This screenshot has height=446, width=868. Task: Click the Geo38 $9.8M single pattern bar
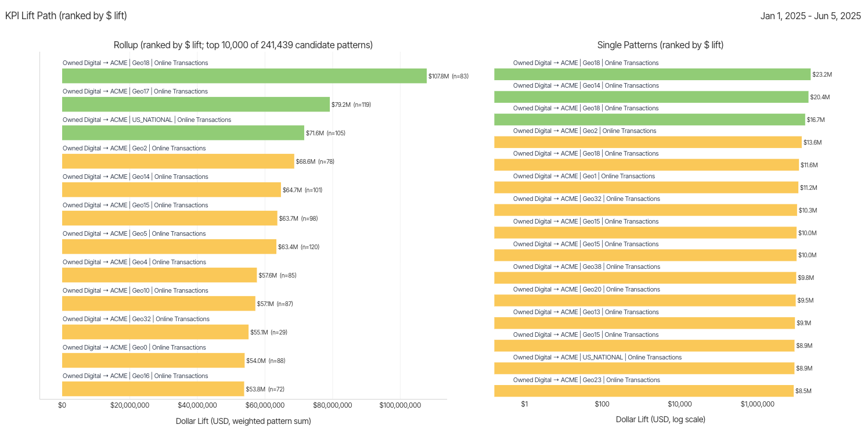pyautogui.click(x=645, y=278)
